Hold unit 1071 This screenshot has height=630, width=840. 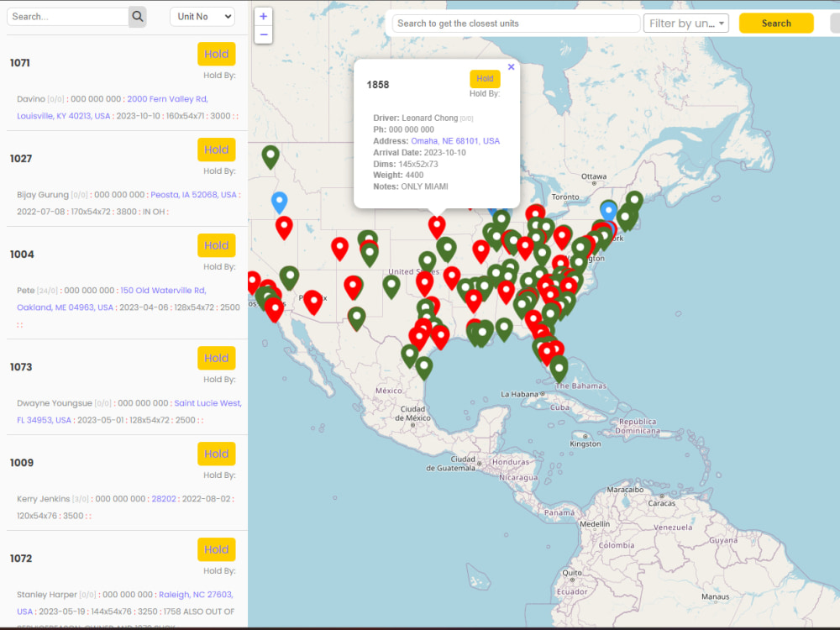pyautogui.click(x=217, y=54)
